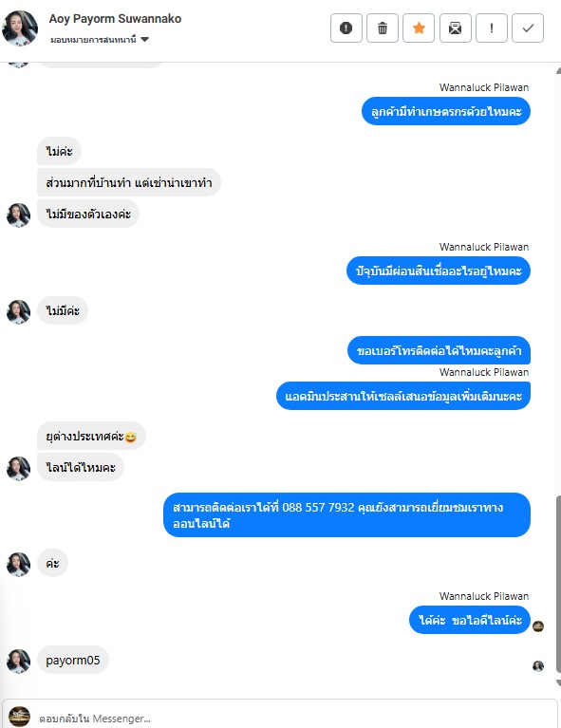561x728 pixels.
Task: Open the assign conversation dropdown arrow
Action: click(145, 40)
